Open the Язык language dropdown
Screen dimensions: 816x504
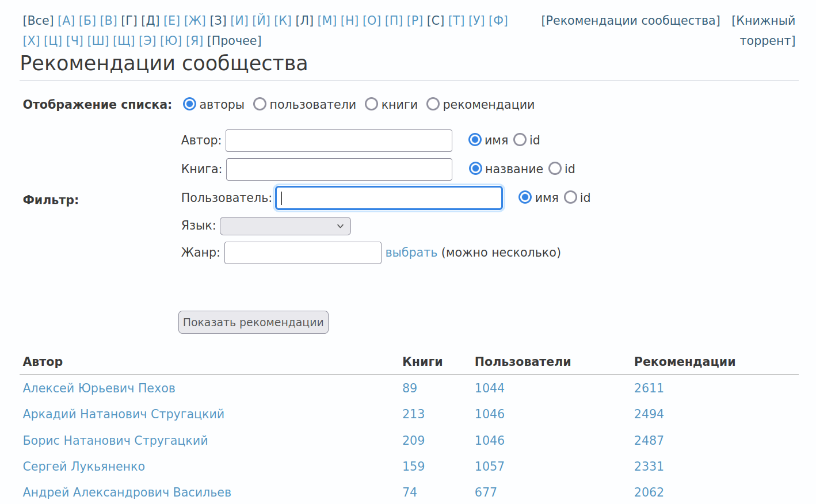coord(285,226)
